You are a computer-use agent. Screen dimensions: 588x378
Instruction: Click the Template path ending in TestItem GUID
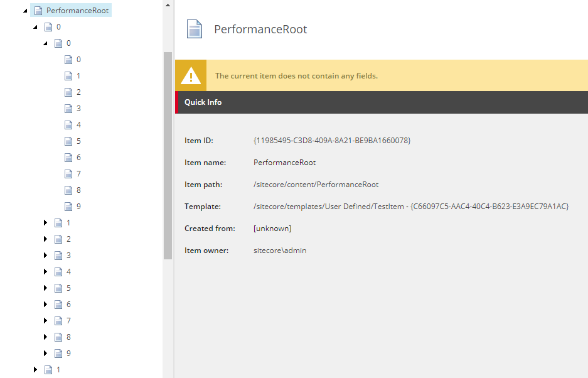coord(411,207)
